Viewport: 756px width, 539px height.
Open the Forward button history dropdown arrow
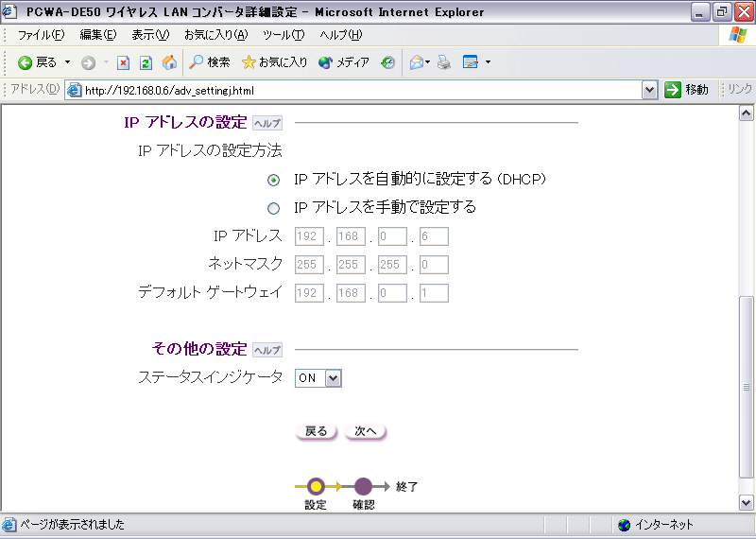pos(106,62)
